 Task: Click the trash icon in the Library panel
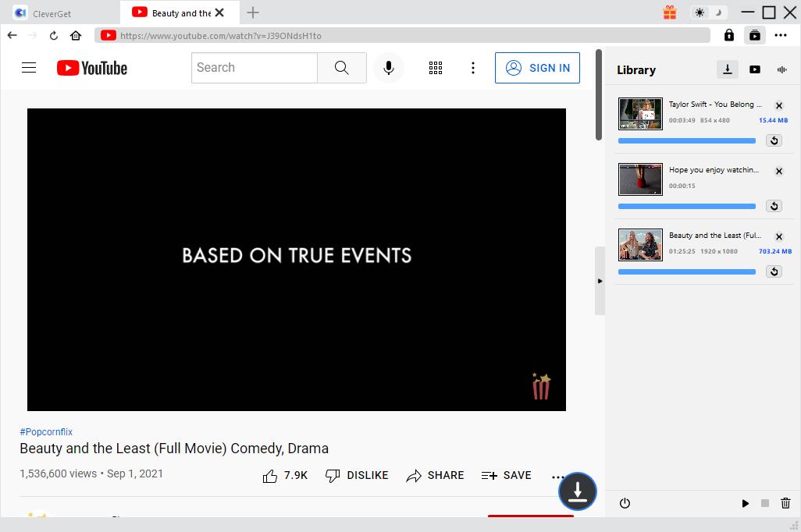pos(785,503)
